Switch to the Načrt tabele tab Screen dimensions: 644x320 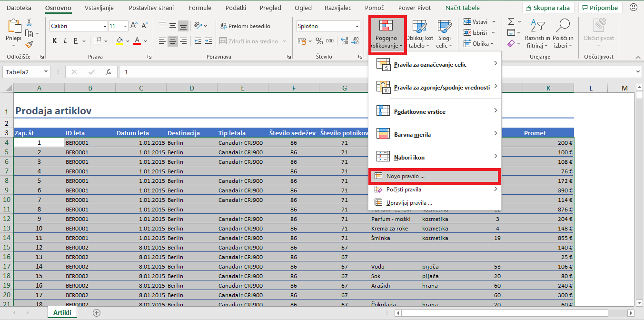(463, 8)
